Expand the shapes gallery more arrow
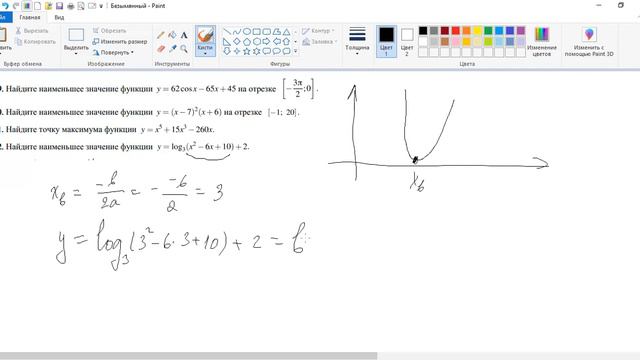This screenshot has height=360, width=640. (x=296, y=51)
